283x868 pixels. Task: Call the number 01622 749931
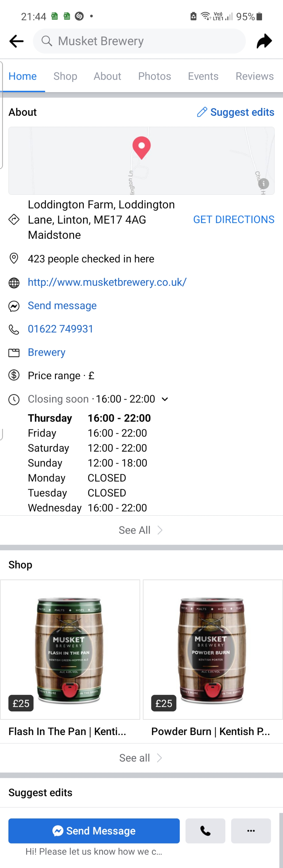[x=61, y=329]
